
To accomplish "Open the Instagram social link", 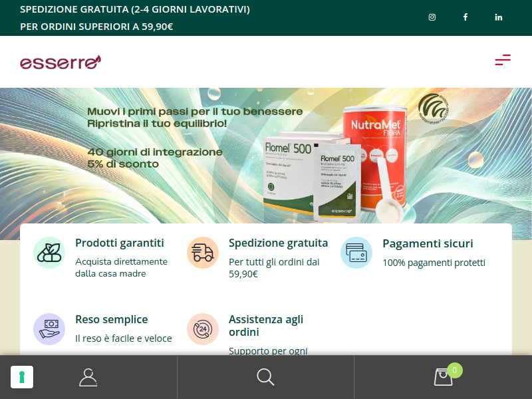I will [x=432, y=17].
